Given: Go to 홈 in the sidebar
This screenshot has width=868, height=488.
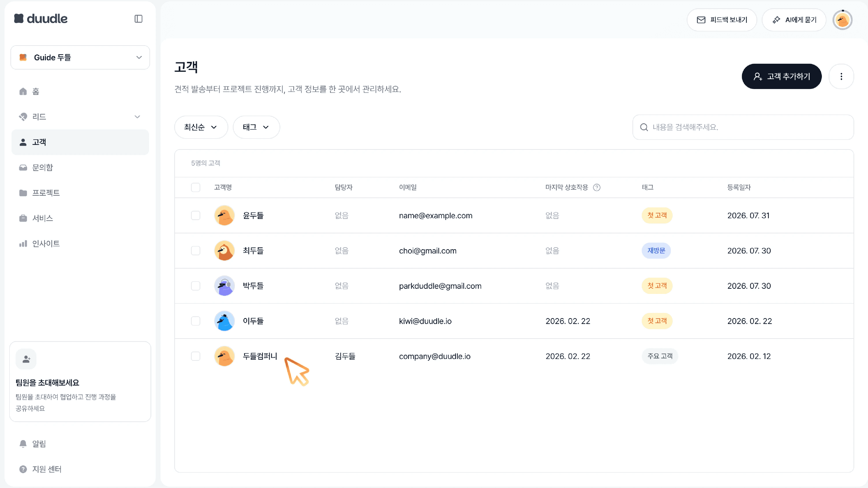Looking at the screenshot, I should tap(80, 91).
